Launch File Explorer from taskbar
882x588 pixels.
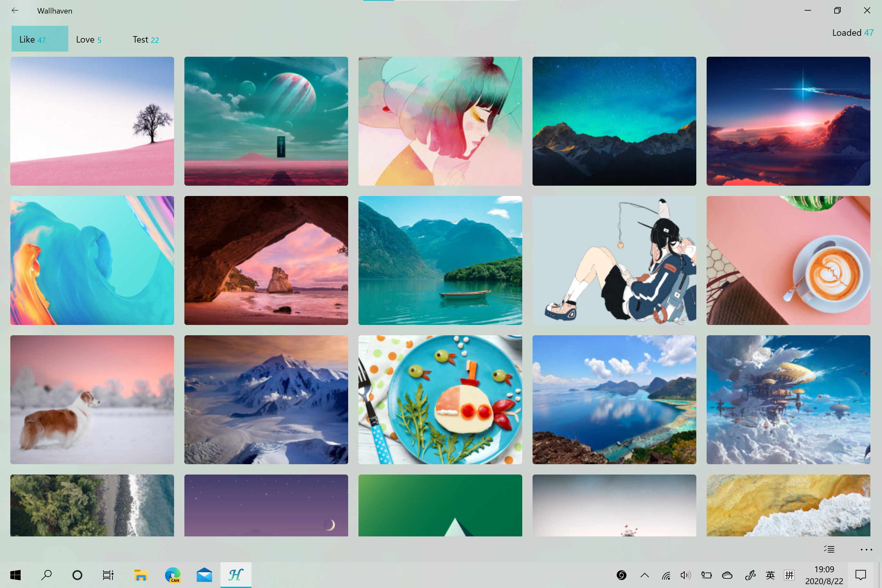point(141,575)
